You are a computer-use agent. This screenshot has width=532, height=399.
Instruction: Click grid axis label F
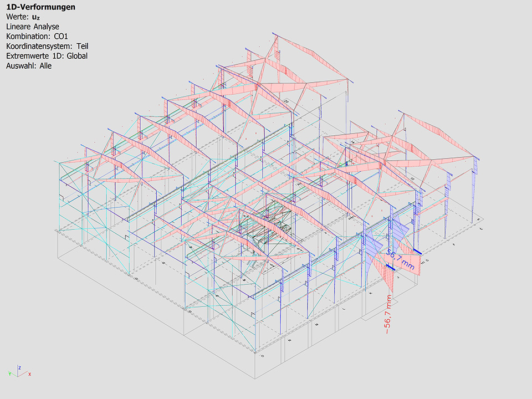(x=454, y=243)
